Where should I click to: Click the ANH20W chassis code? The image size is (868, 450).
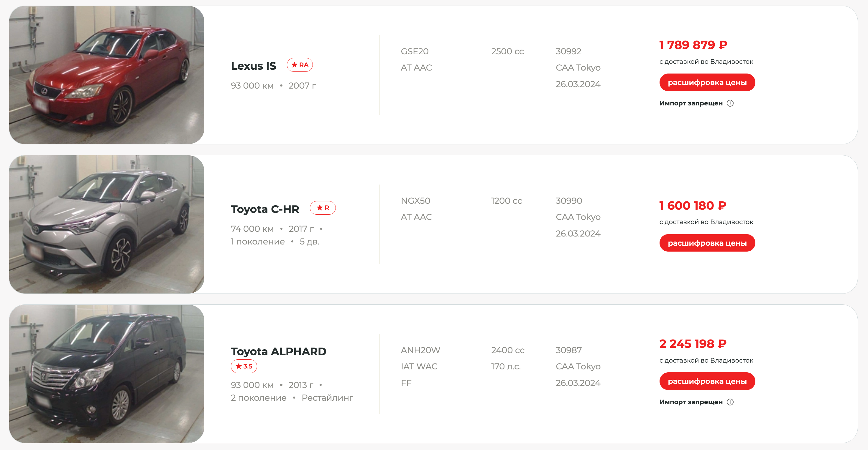420,350
